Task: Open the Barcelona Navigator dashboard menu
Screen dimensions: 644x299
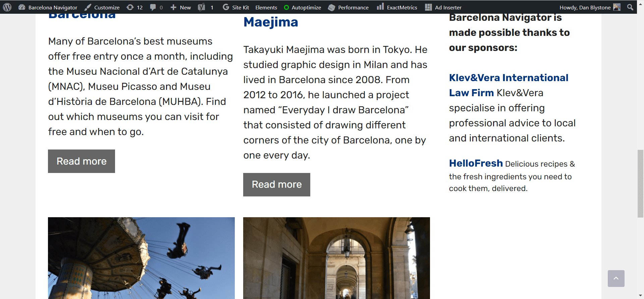Action: pos(48,7)
